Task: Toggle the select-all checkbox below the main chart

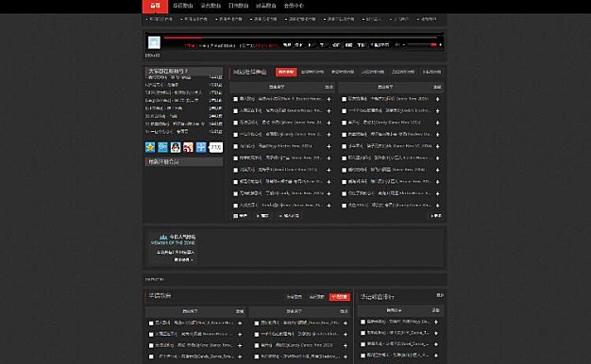Action: pos(236,216)
